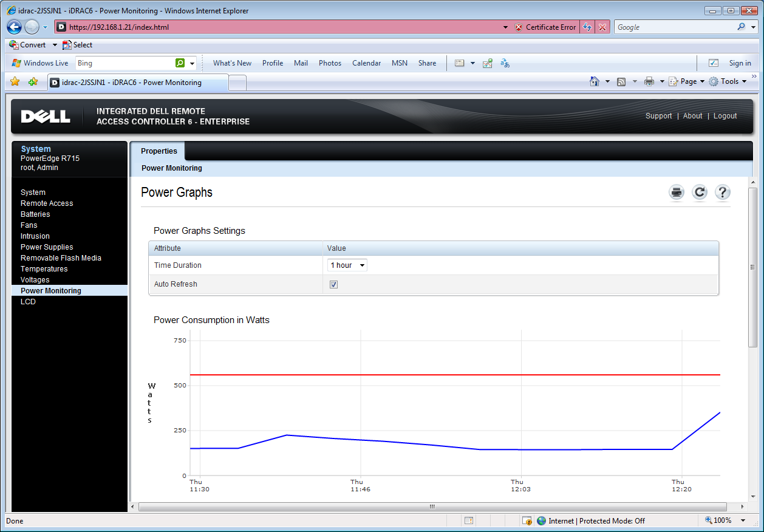Click the Google search box
This screenshot has height=532, width=764.
674,27
